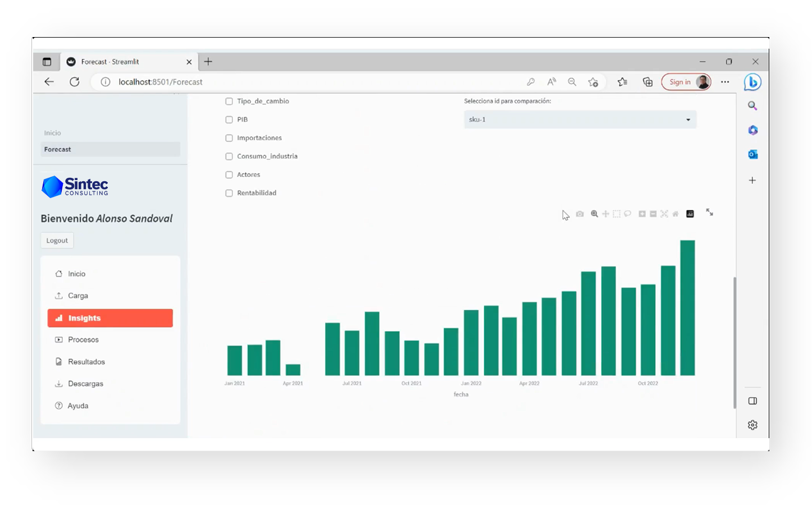The width and height of the screenshot is (812, 505).
Task: Open Outlook sidebar app
Action: click(752, 154)
